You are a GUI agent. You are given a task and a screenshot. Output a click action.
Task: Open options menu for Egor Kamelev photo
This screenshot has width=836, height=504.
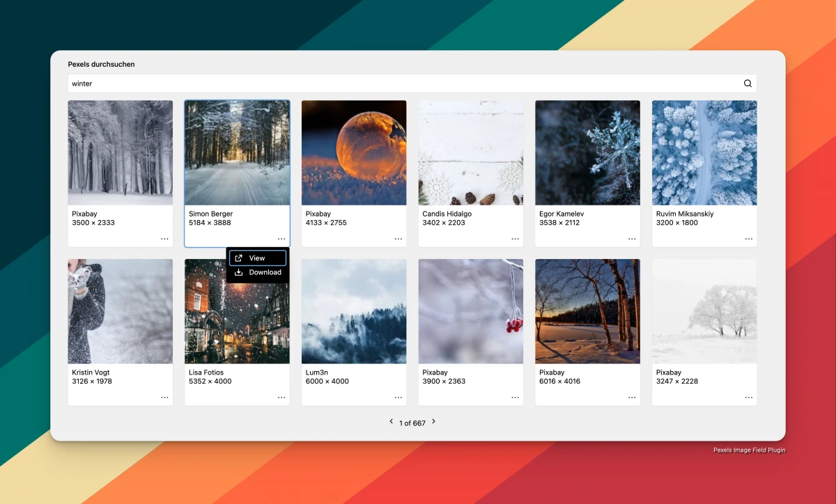632,239
